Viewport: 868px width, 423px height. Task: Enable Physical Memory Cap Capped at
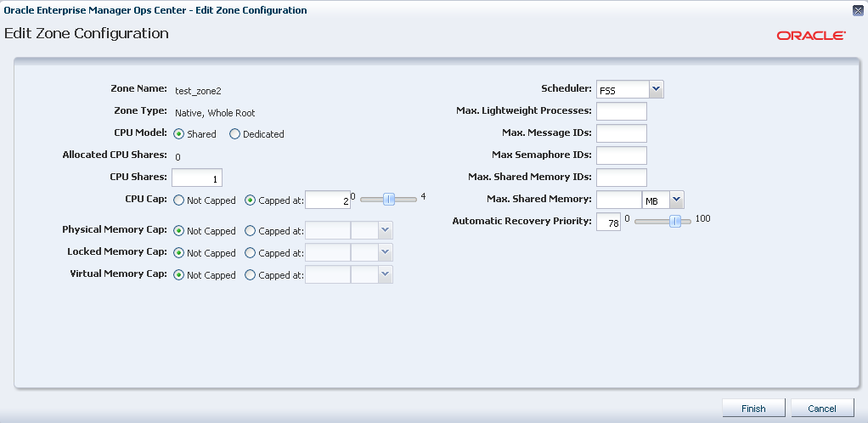point(250,231)
